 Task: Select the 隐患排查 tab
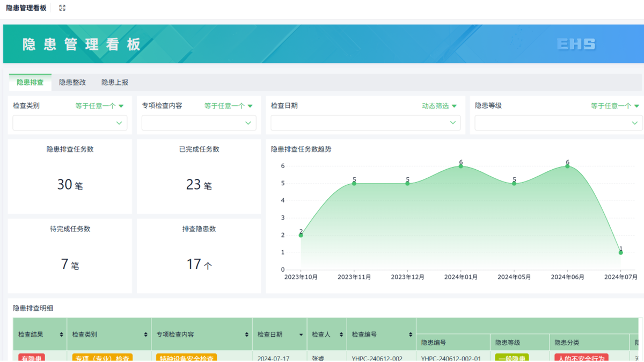30,82
